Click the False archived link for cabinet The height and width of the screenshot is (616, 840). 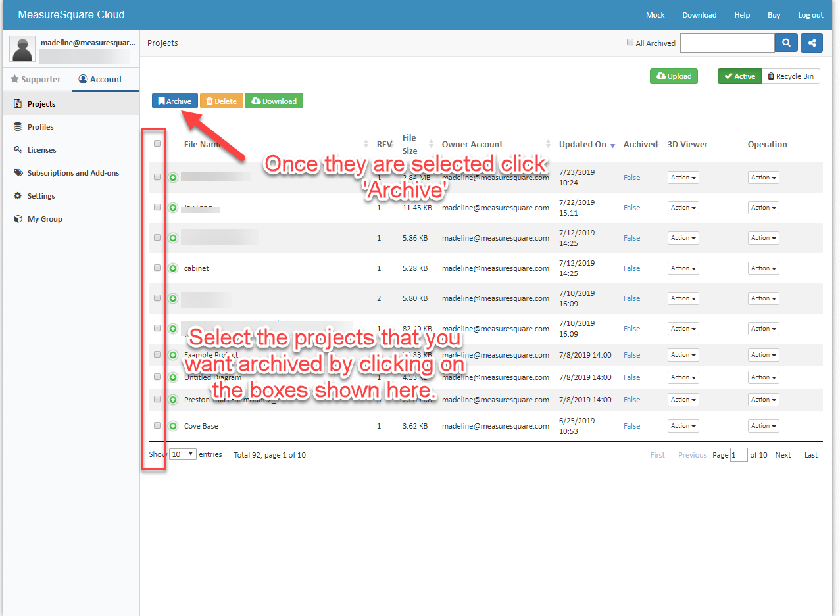point(631,268)
